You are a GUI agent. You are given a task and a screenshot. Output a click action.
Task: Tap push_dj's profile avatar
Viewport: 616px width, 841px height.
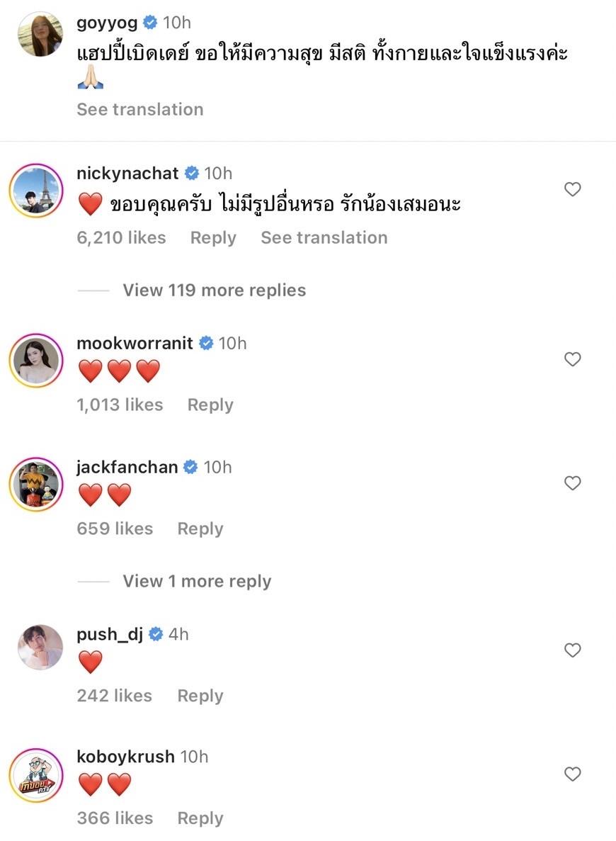(x=40, y=647)
